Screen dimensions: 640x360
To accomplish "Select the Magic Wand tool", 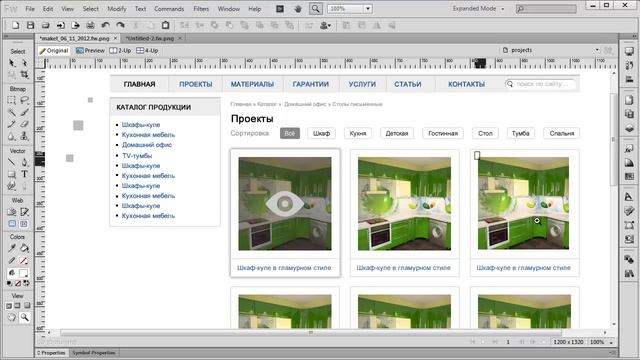I will pos(12,112).
